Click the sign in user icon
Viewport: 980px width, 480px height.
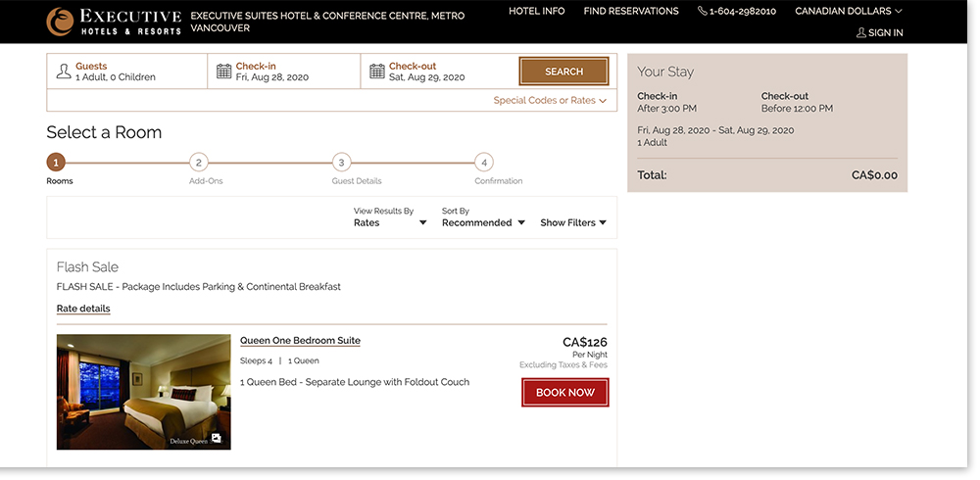click(861, 32)
